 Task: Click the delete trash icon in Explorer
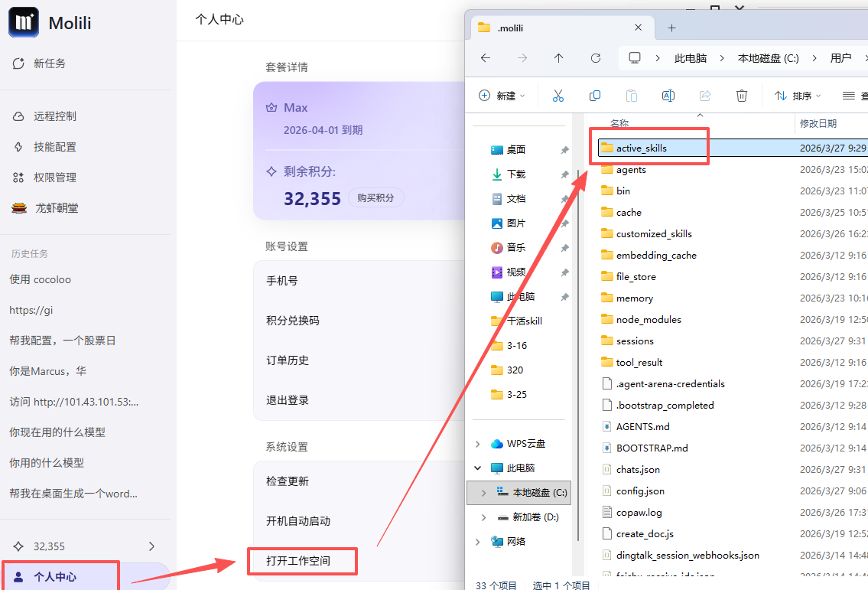pyautogui.click(x=741, y=96)
